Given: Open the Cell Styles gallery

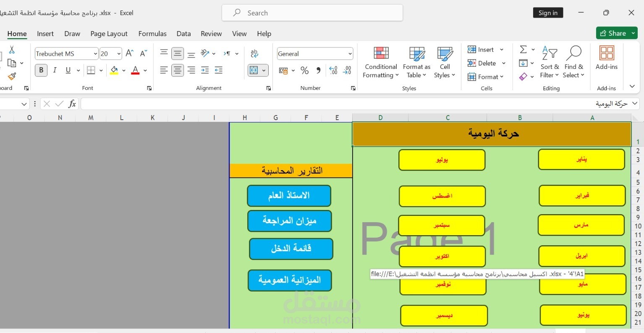Looking at the screenshot, I should (x=444, y=62).
